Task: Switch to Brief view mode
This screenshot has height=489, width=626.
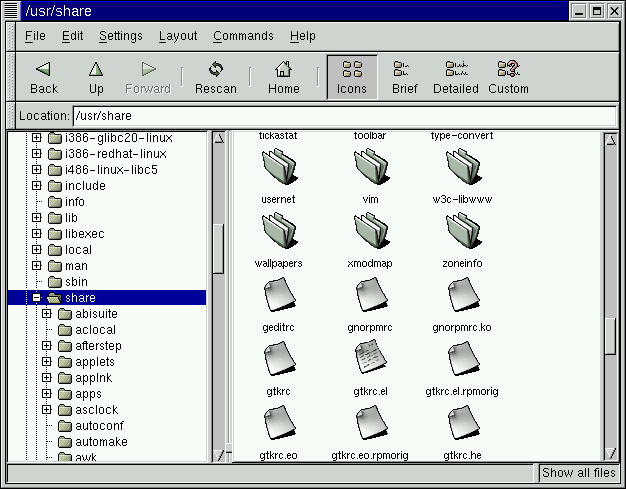Action: tap(404, 77)
